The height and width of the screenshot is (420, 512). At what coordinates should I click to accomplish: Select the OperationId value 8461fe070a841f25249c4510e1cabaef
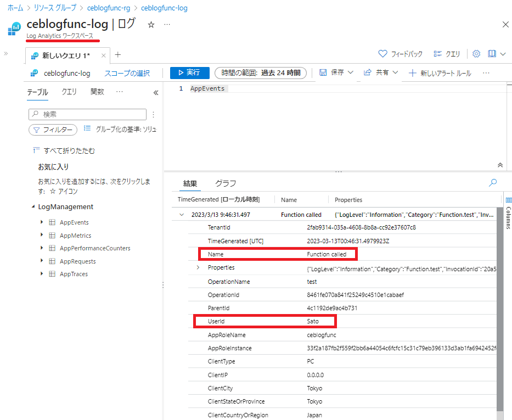tap(355, 295)
